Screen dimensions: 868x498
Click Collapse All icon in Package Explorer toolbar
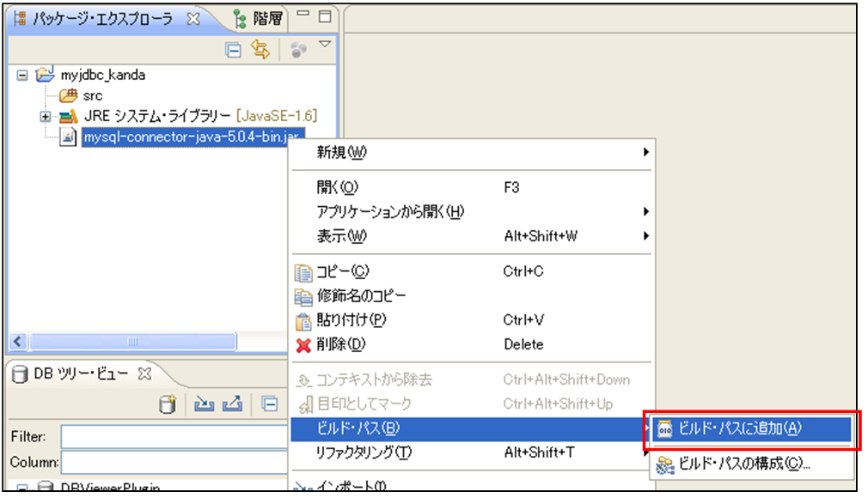233,50
